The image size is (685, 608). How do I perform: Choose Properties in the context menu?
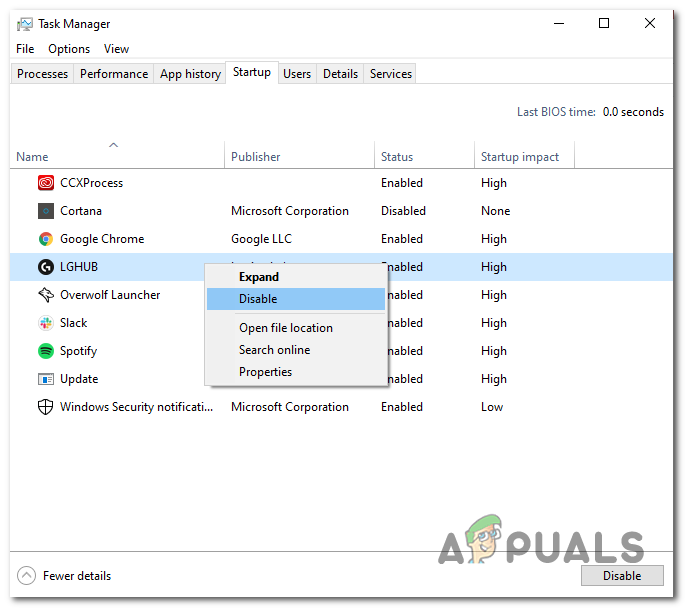point(296,372)
